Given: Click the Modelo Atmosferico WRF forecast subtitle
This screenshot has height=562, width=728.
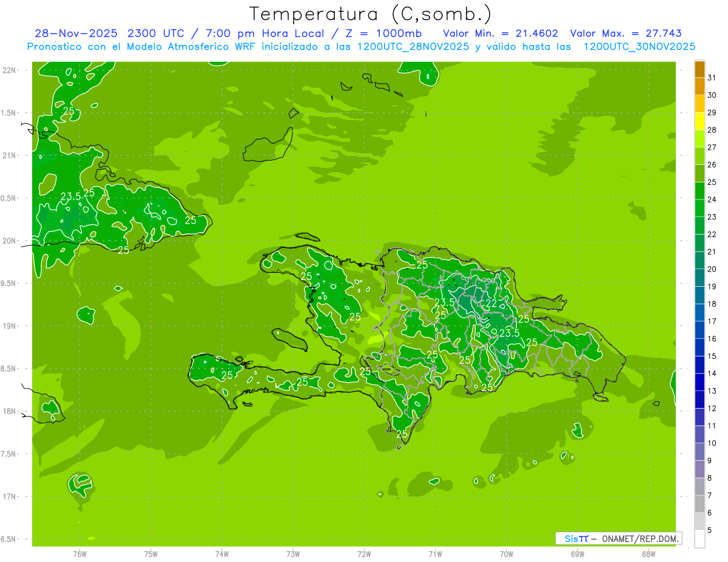Looking at the screenshot, I should 361,47.
